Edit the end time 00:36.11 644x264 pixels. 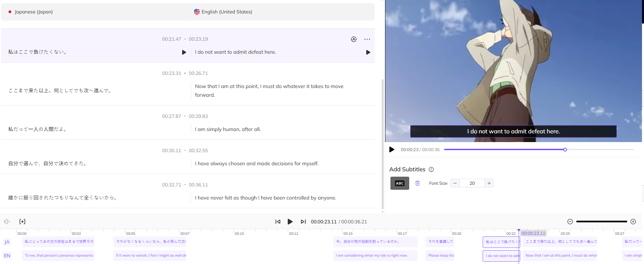click(198, 185)
